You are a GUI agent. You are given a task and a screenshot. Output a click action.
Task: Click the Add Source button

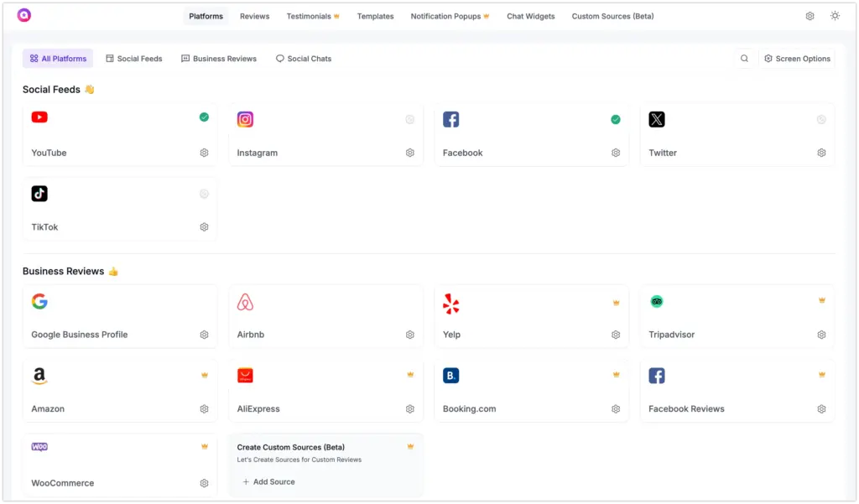(x=269, y=481)
